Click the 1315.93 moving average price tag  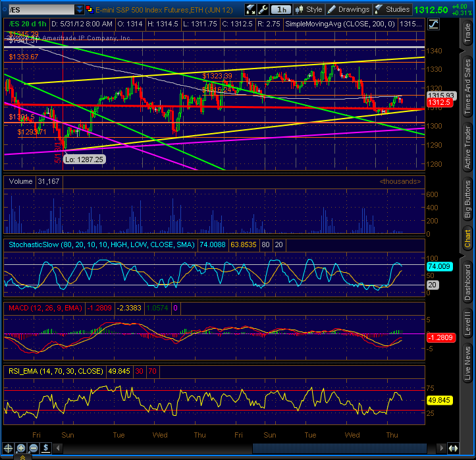pos(441,96)
